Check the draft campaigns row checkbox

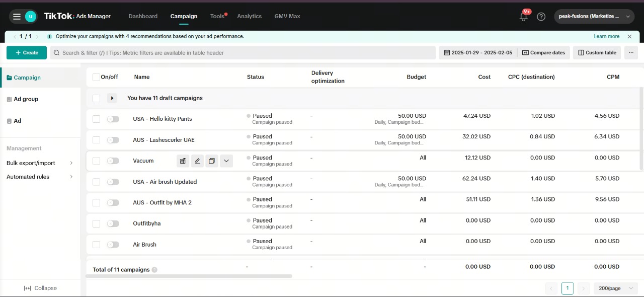tap(96, 98)
